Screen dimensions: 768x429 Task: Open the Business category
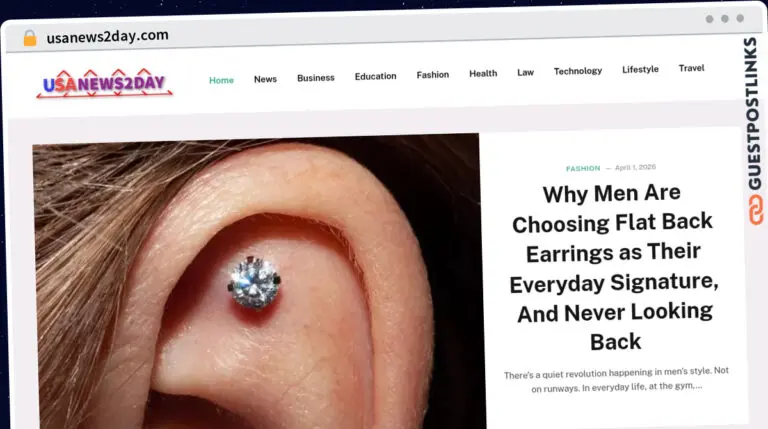click(315, 78)
